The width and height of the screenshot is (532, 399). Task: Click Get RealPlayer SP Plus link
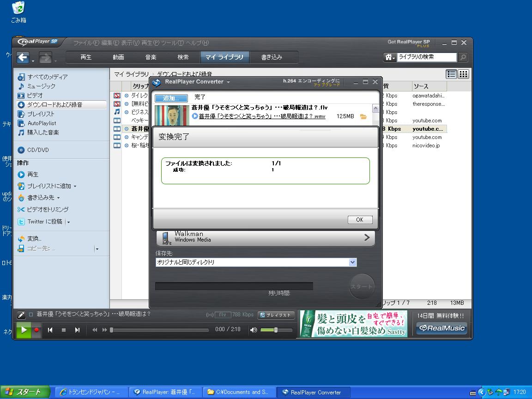pyautogui.click(x=409, y=43)
